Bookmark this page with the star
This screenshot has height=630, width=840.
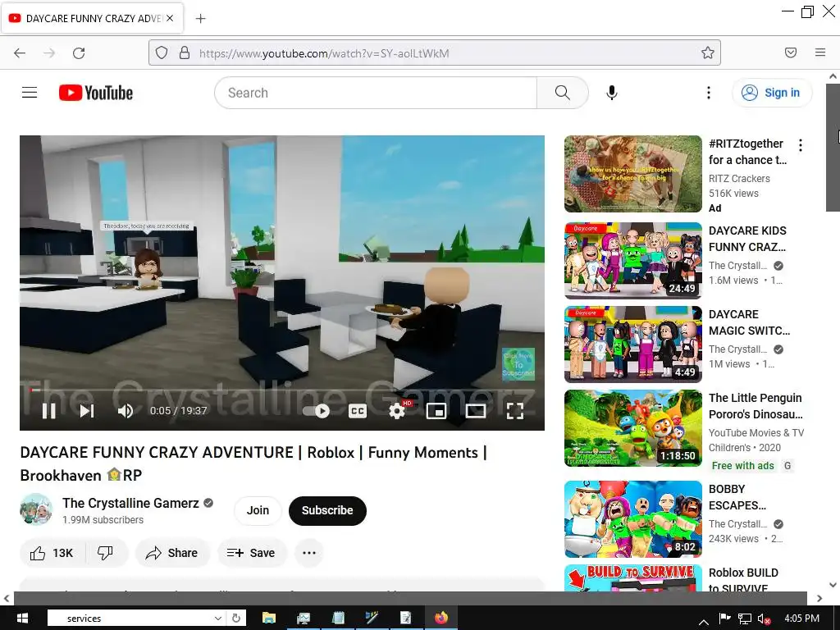(x=708, y=52)
